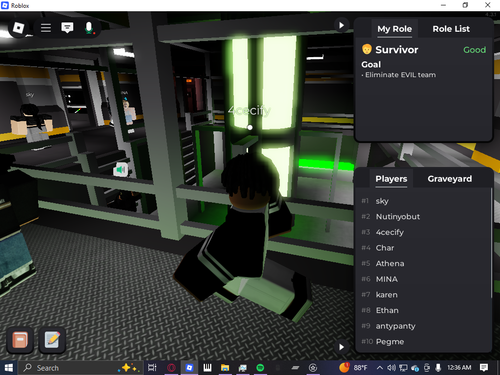Screen dimensions: 500x375
Task: Click the tray microphone icon
Action: [438, 368]
